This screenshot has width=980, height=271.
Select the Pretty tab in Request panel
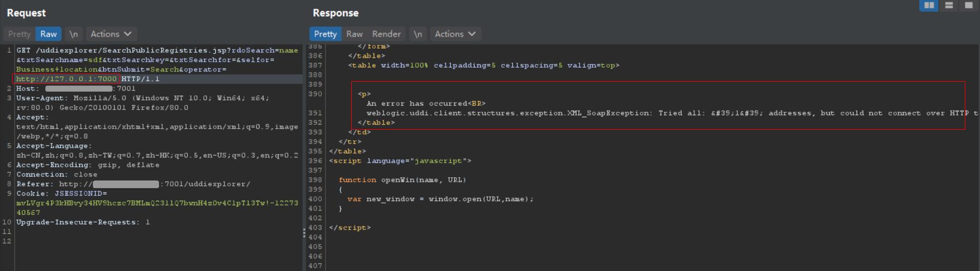20,34
